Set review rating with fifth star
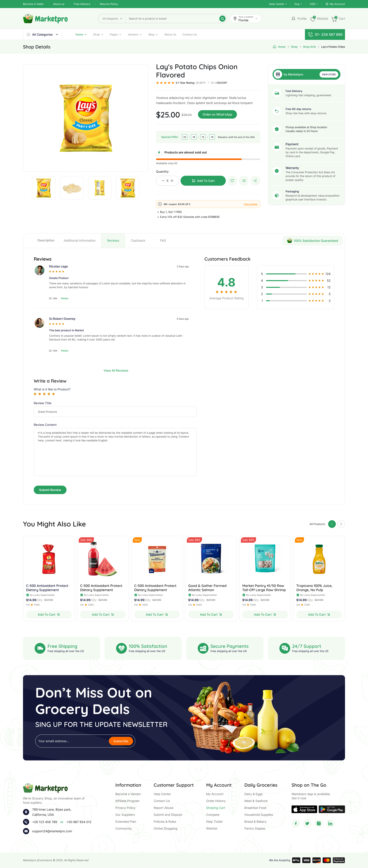The width and height of the screenshot is (368, 868). pyautogui.click(x=53, y=394)
